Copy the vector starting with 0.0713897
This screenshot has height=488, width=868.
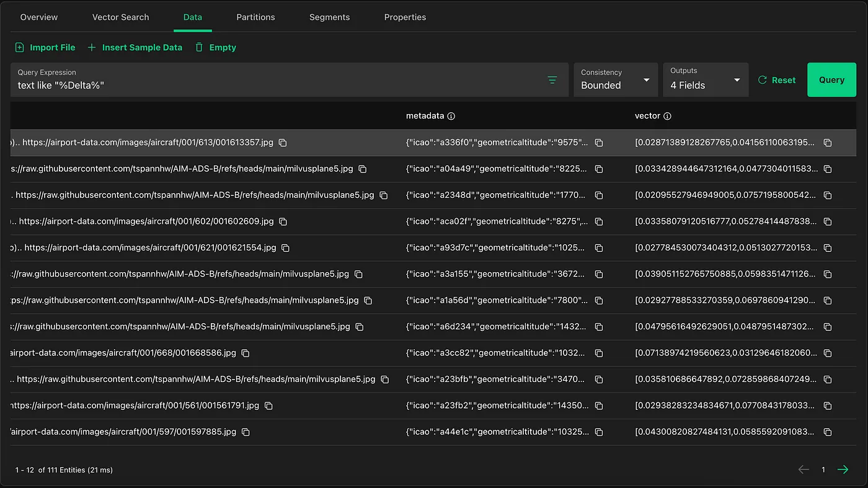827,353
